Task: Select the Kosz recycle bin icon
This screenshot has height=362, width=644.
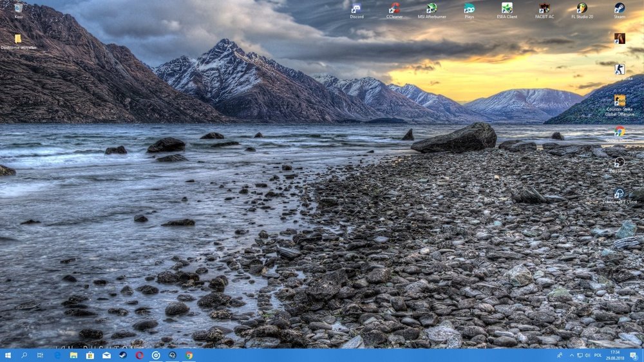Action: tap(19, 11)
